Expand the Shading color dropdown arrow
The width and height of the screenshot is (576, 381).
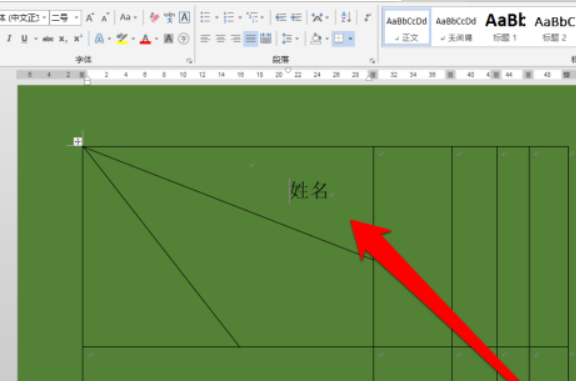(327, 39)
